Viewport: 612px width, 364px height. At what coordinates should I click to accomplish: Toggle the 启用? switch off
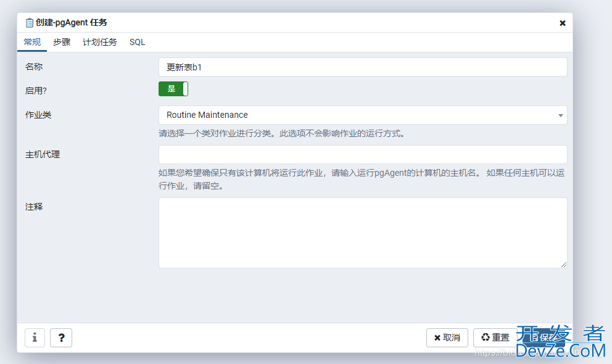(173, 89)
